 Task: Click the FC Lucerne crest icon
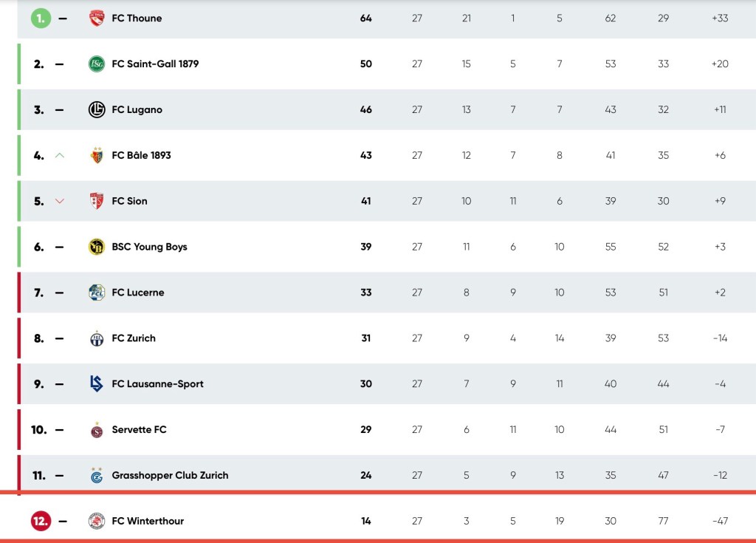click(96, 293)
